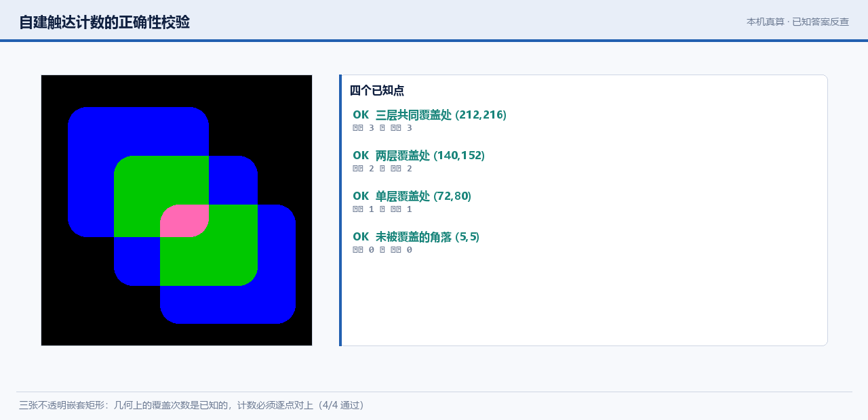The image size is (868, 420).
Task: Click the value line showing 3 and 3
Action: click(382, 128)
